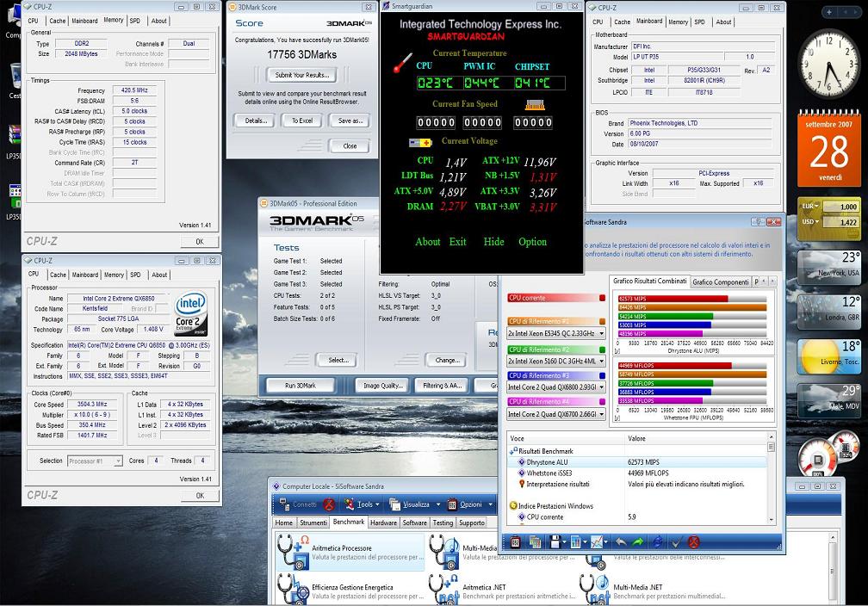Click the green forward arrow in Sandra results

pyautogui.click(x=638, y=541)
